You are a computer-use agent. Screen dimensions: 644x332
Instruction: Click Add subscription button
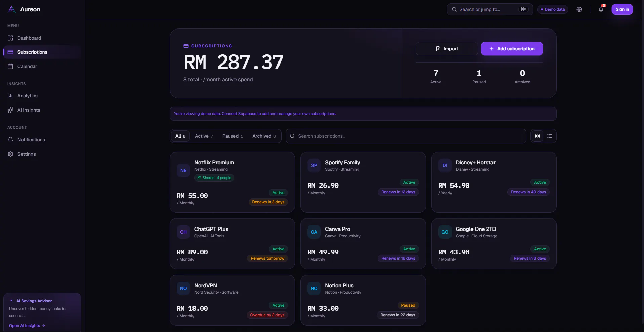pyautogui.click(x=512, y=49)
